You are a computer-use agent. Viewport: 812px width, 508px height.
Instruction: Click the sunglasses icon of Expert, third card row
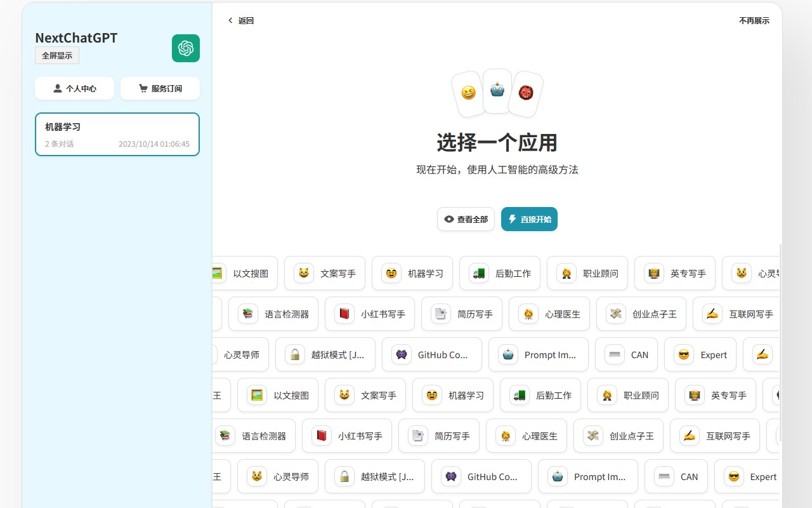coord(684,355)
